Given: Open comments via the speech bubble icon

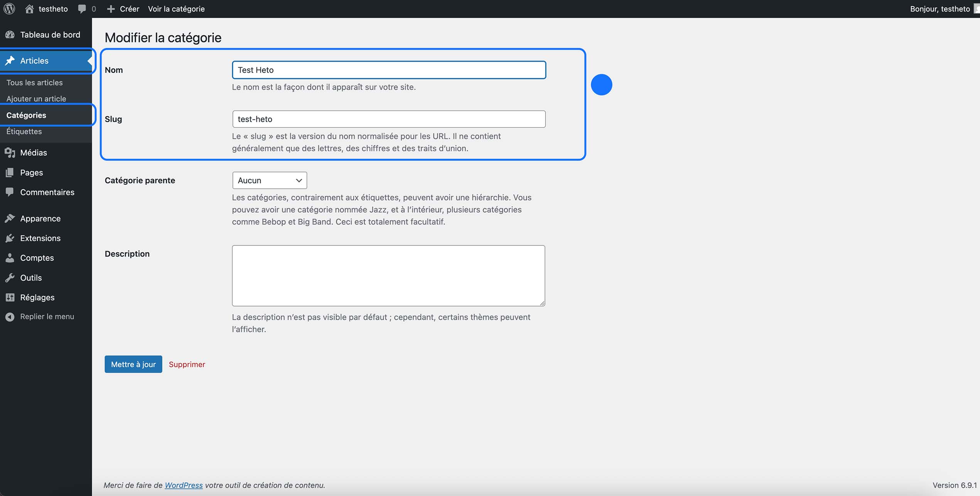Looking at the screenshot, I should click(x=82, y=8).
